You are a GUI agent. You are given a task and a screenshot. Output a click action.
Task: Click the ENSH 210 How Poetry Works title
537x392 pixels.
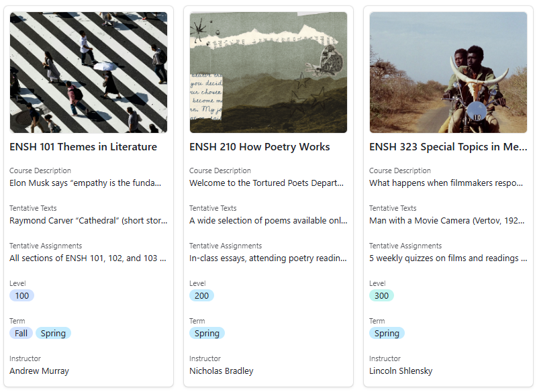coord(260,147)
